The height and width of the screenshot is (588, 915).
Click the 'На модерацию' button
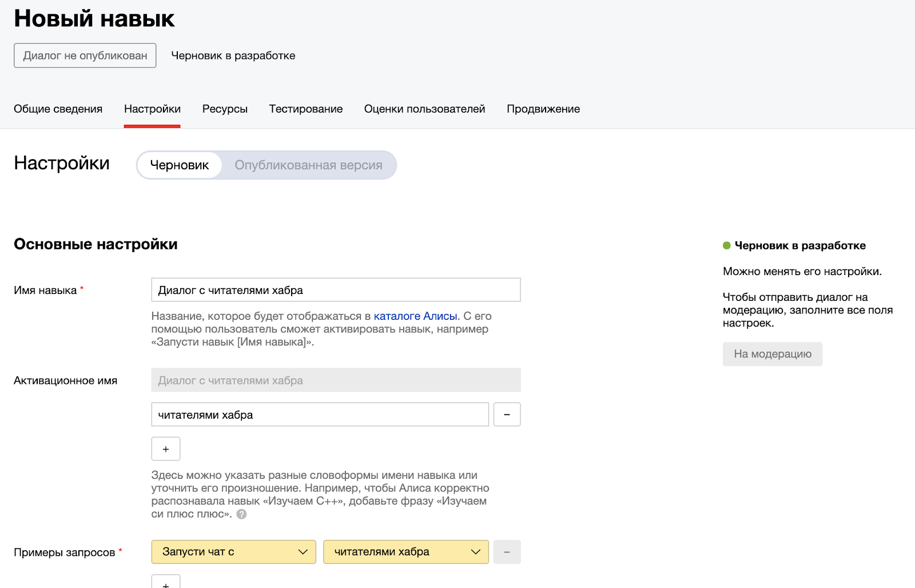(x=773, y=354)
